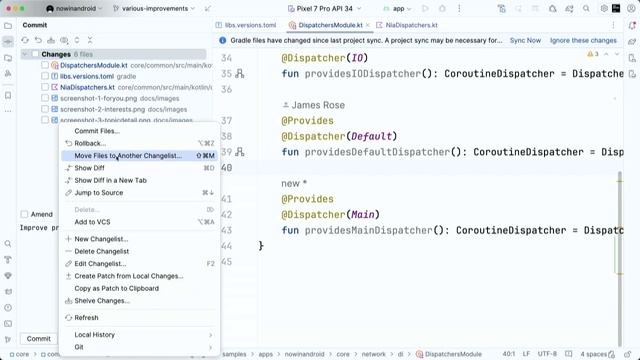
Task: Select Move Files to Another Changelist...
Action: 139,156
